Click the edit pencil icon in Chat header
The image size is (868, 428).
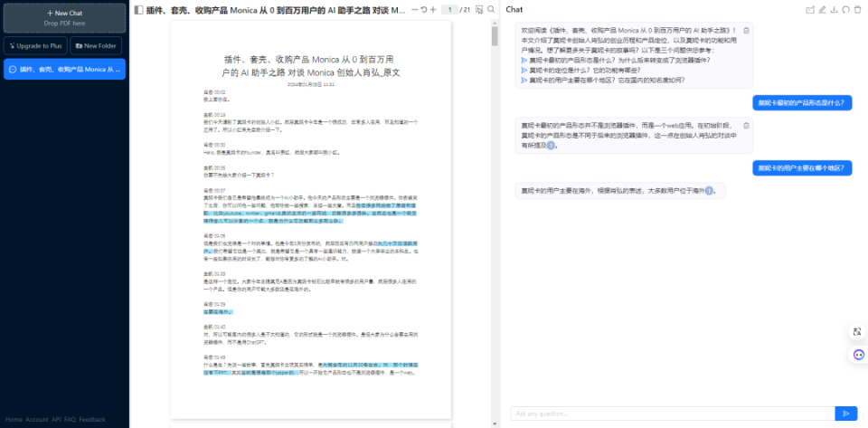click(x=822, y=9)
